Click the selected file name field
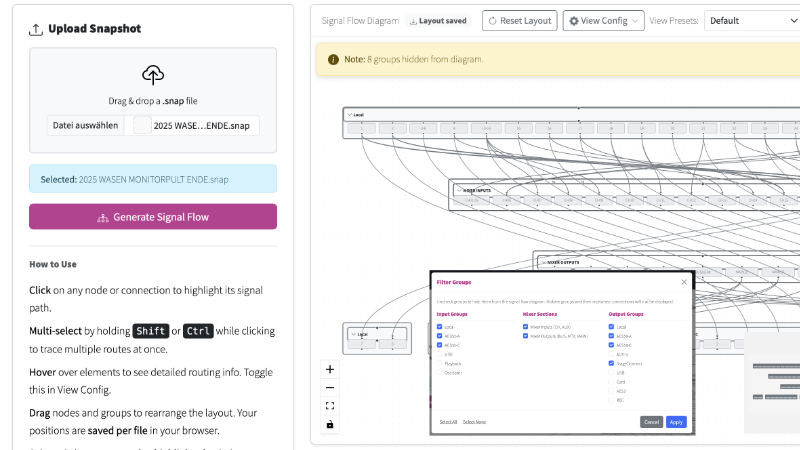Image resolution: width=800 pixels, height=450 pixels. 192,126
